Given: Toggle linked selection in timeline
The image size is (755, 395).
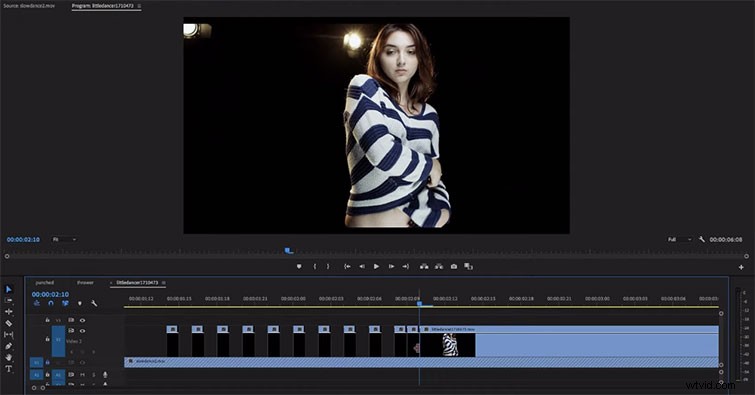Looking at the screenshot, I should coord(65,303).
